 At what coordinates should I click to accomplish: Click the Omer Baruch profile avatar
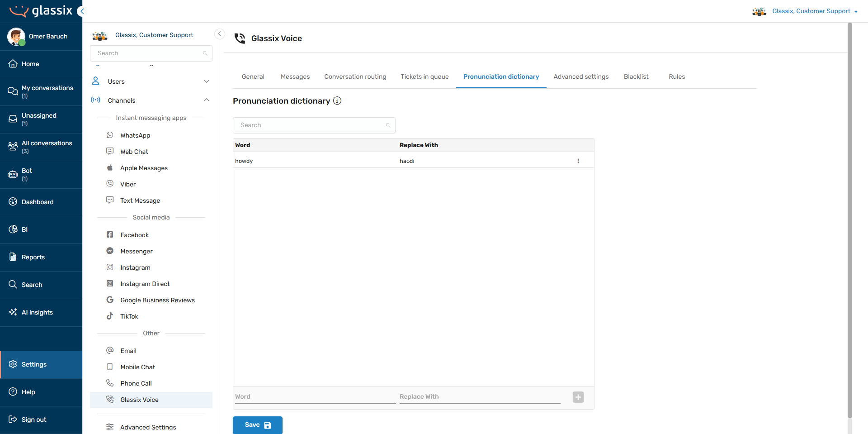pyautogui.click(x=16, y=36)
